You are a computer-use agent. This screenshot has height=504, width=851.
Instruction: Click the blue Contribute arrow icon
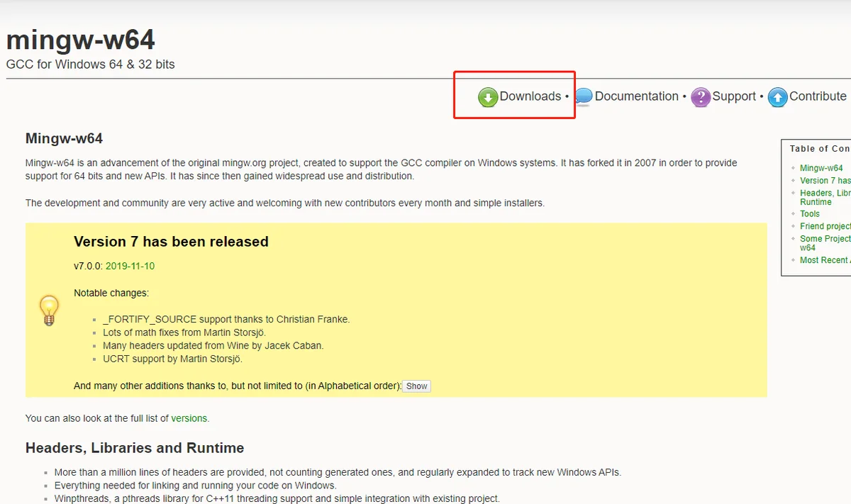tap(778, 97)
